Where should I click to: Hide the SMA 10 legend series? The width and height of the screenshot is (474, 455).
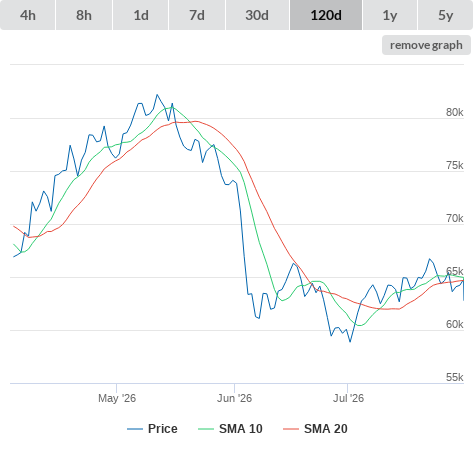241,429
